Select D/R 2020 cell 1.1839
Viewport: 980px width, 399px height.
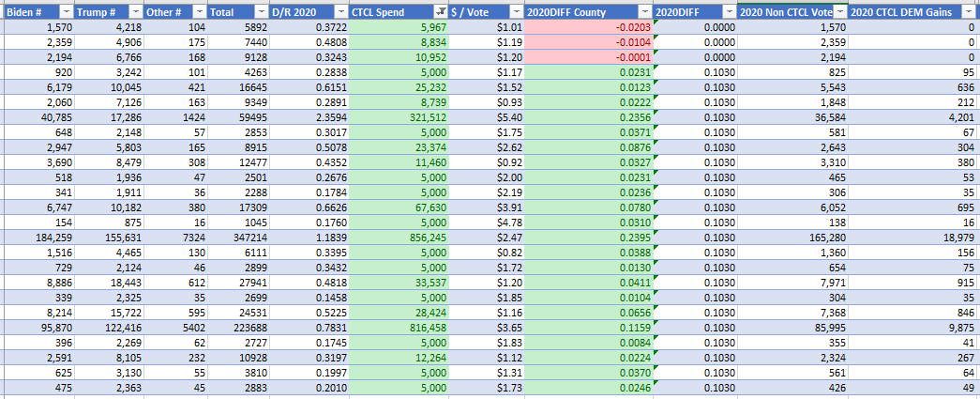[309, 237]
